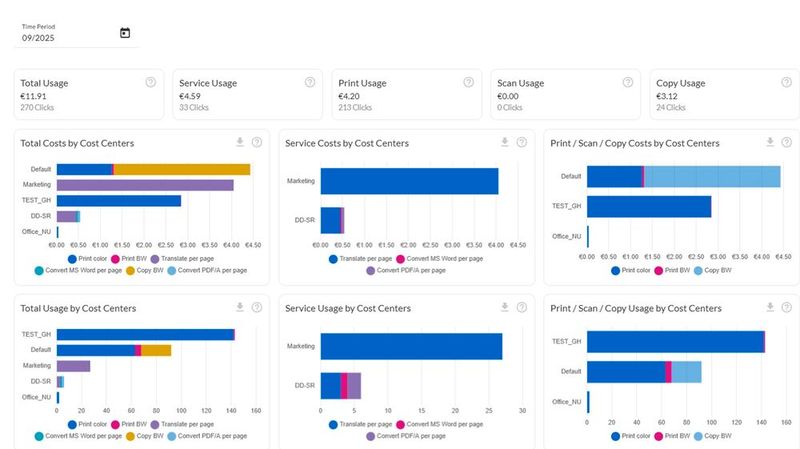Show help for the Scan Usage card
This screenshot has width=800, height=449.
click(628, 82)
